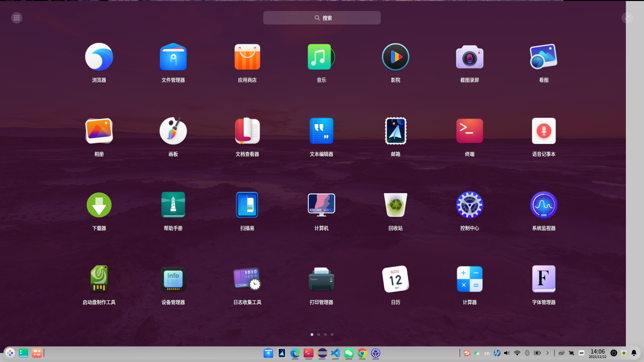
Task: Expand the collapsed tray arrow
Action: pos(547,353)
